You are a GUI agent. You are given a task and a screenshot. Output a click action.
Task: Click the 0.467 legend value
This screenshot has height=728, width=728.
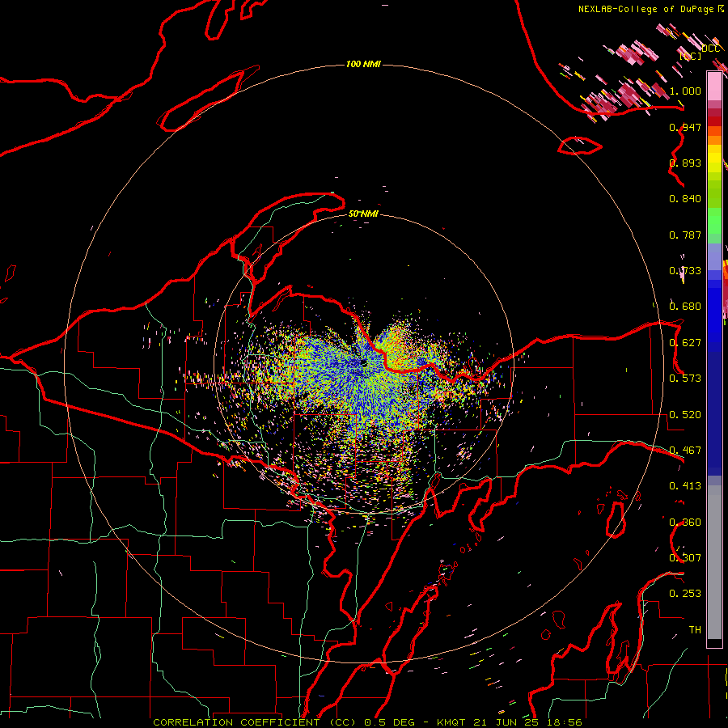685,451
